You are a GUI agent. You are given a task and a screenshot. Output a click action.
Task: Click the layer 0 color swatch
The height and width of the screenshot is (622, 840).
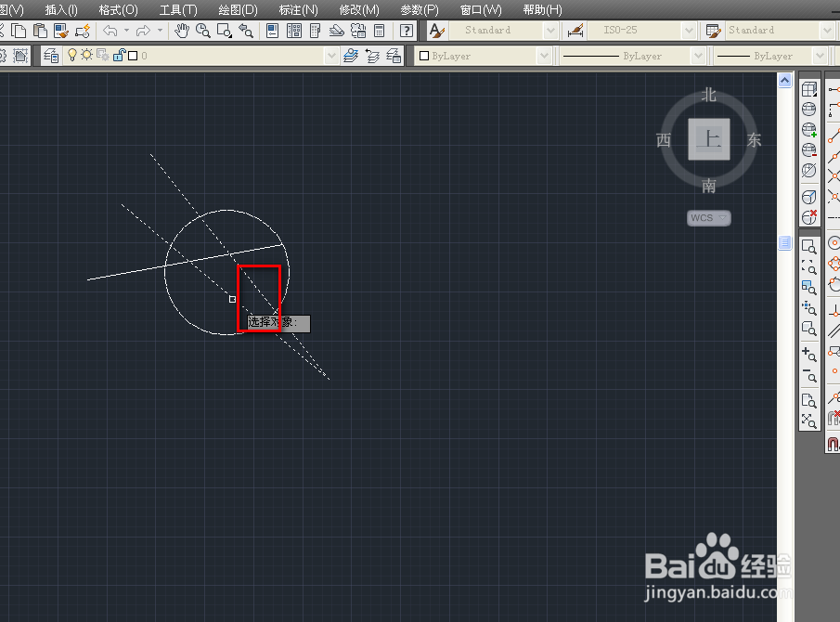pyautogui.click(x=133, y=56)
